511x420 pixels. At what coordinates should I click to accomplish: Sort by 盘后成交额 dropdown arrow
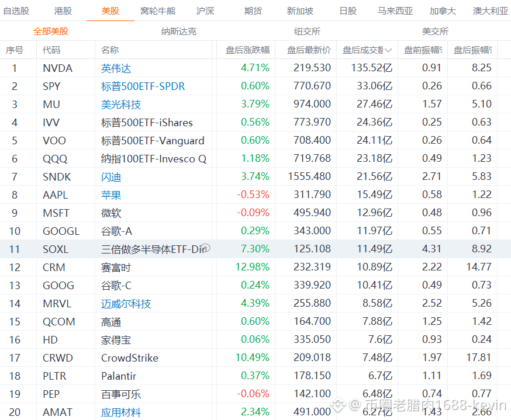click(x=388, y=50)
